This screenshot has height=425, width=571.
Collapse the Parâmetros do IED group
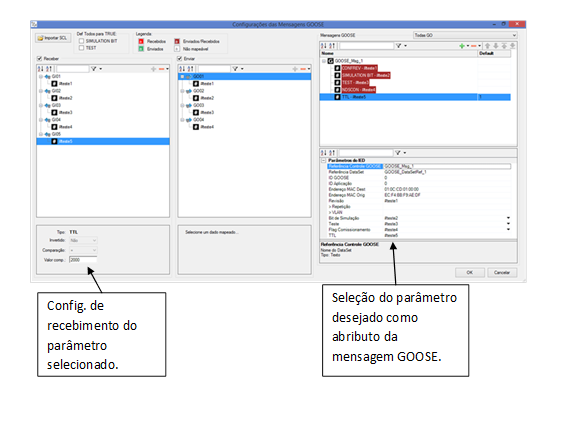(323, 160)
